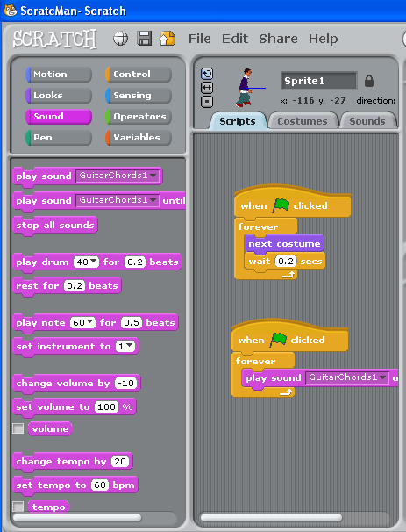
Task: Click the 0.2 beats field in play drum block
Action: pos(135,262)
